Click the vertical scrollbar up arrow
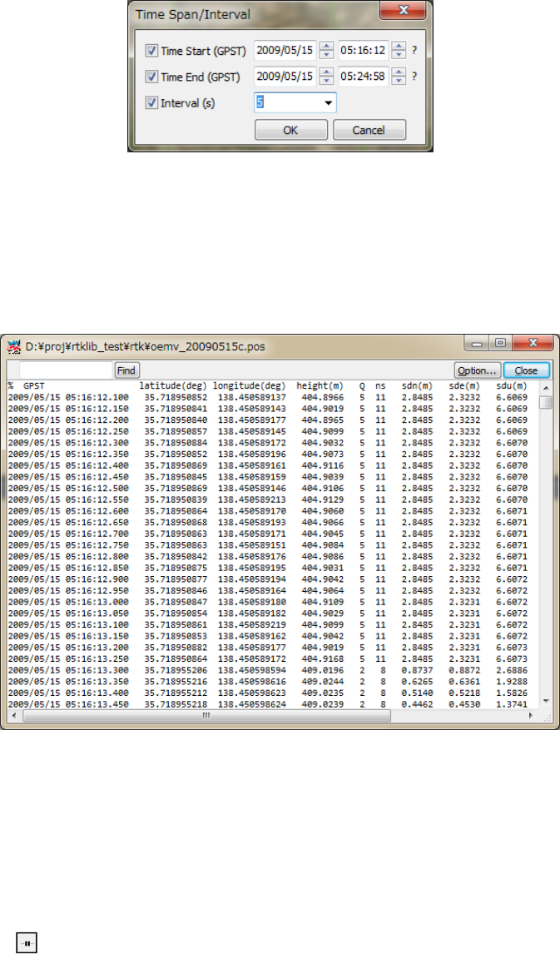 545,388
